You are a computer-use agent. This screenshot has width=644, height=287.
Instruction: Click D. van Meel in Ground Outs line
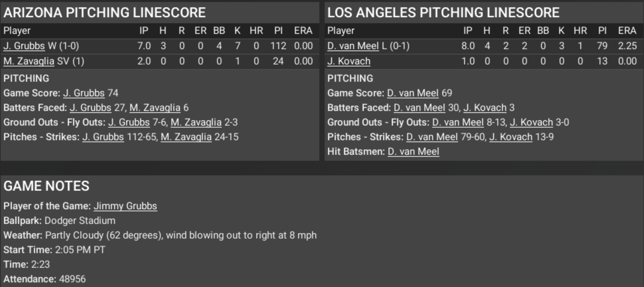click(x=458, y=122)
